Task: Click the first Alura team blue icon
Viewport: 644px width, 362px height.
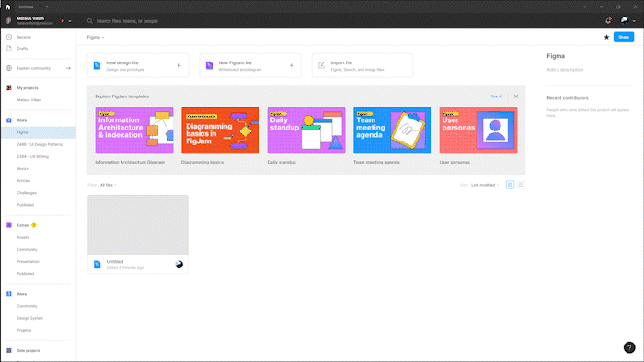Action: (x=9, y=120)
